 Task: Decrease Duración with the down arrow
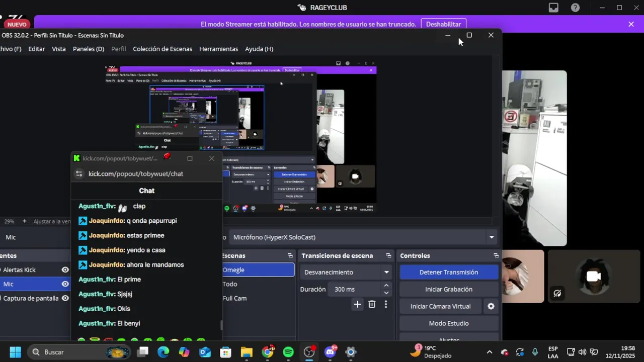click(x=386, y=293)
